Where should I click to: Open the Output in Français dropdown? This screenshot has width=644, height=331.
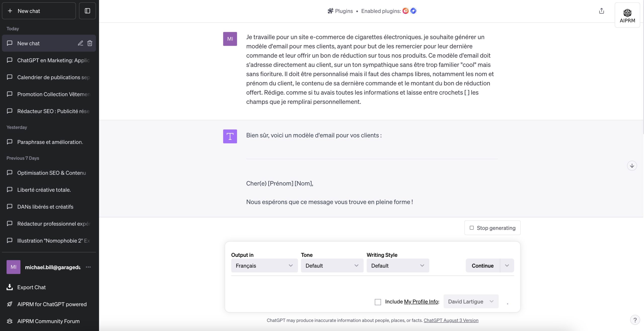coord(264,266)
